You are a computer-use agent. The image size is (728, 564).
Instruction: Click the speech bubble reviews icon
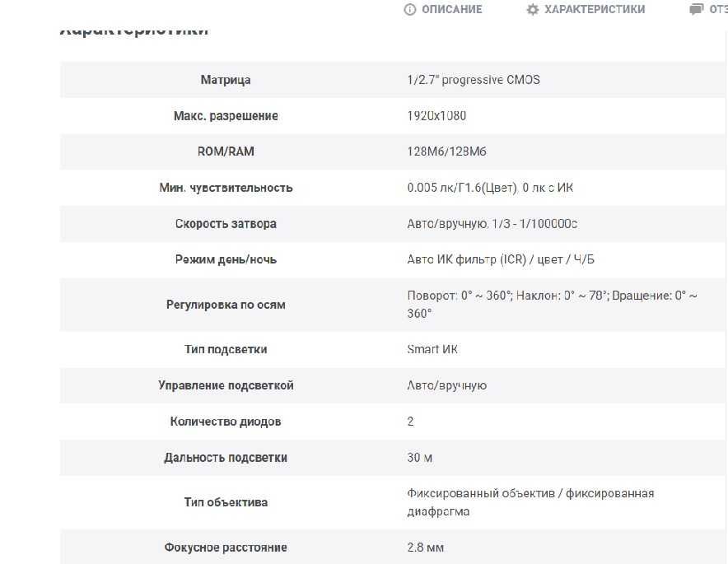click(696, 9)
